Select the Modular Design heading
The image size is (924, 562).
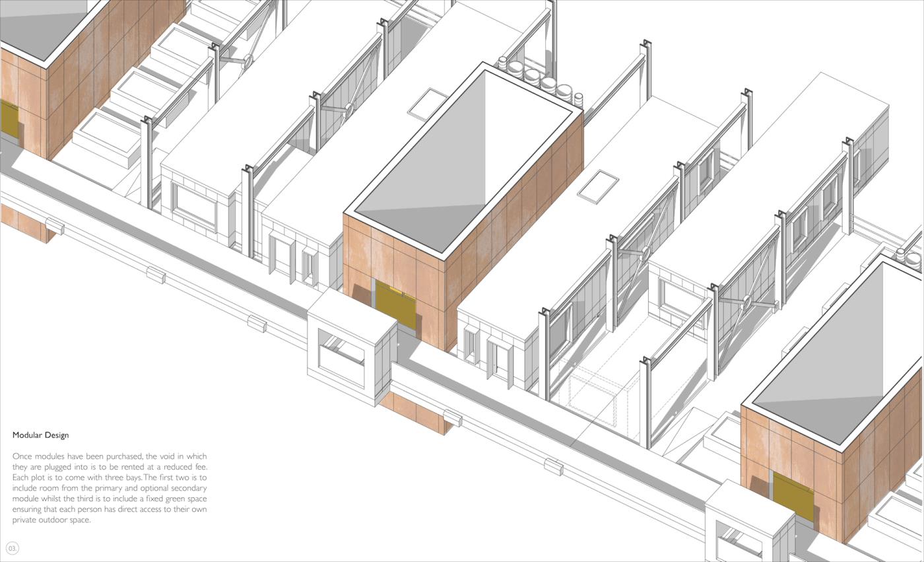(40, 435)
